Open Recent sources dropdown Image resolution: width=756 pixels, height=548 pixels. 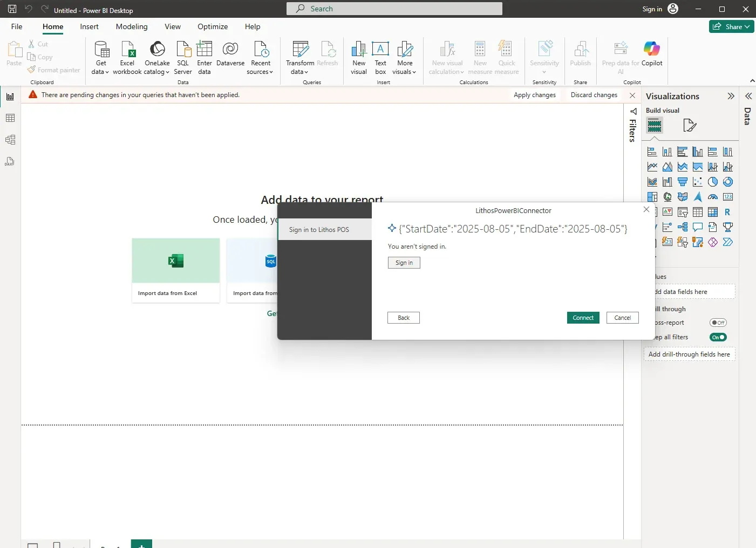[261, 58]
